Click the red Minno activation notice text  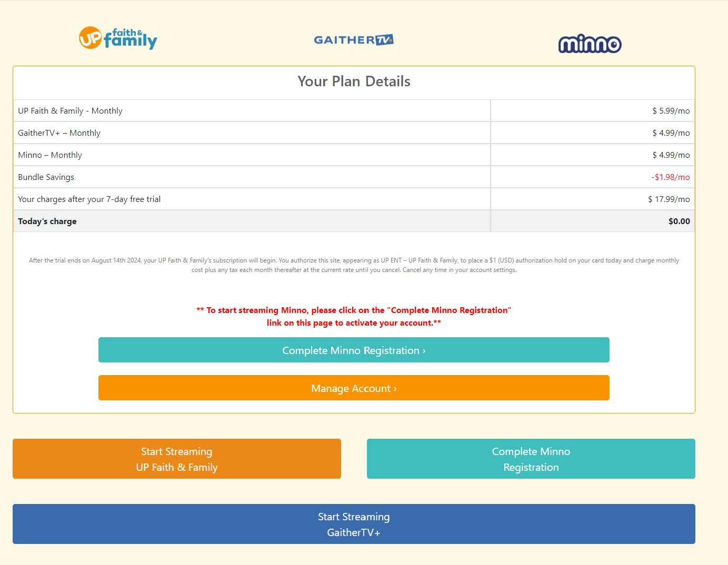[x=354, y=317]
